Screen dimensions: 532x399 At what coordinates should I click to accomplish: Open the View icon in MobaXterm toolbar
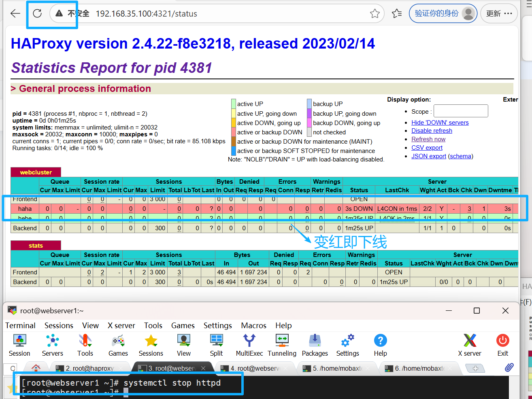(184, 341)
